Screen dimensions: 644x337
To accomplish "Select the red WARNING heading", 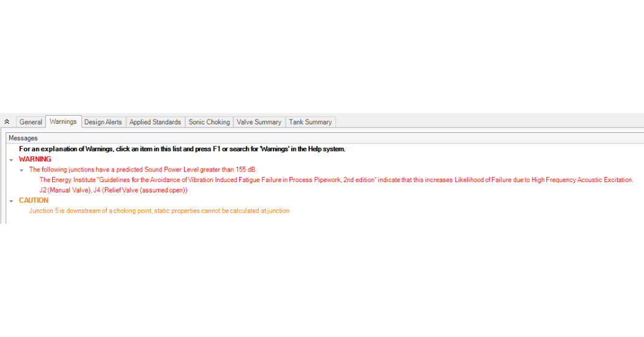I will tap(35, 159).
